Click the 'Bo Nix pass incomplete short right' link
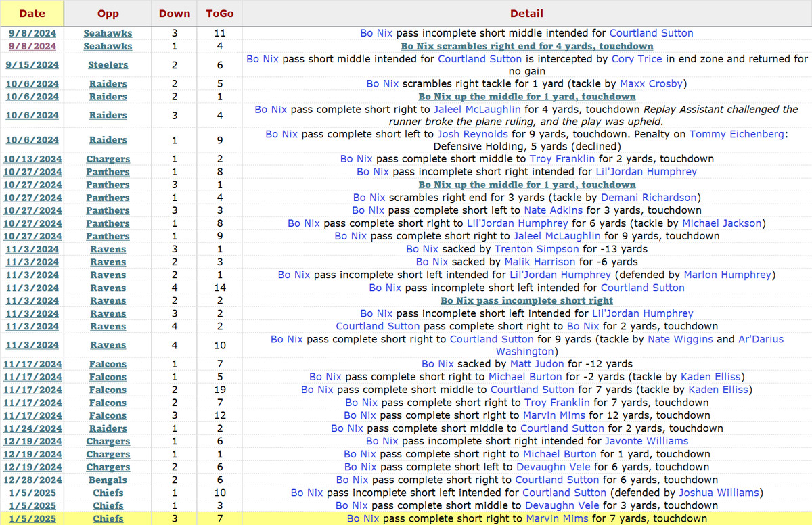 [x=526, y=300]
